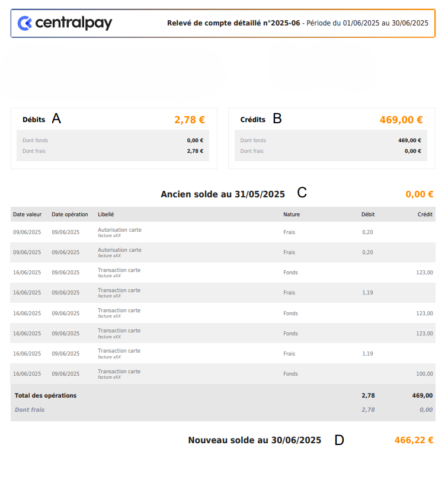Viewport: 448px width, 477px height.
Task: Click the "Ancien solde au 31/05/2025" heading
Action: [223, 194]
